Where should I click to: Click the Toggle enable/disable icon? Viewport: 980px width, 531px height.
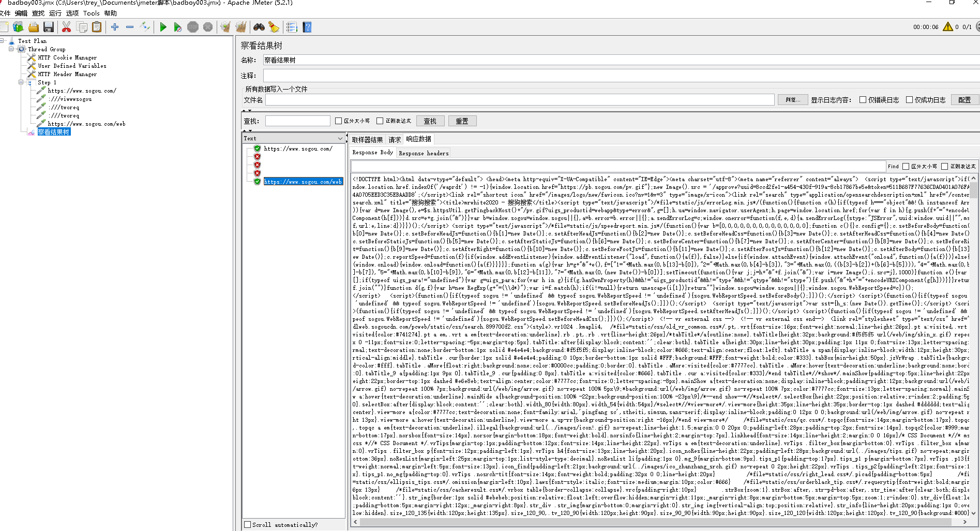tap(145, 27)
